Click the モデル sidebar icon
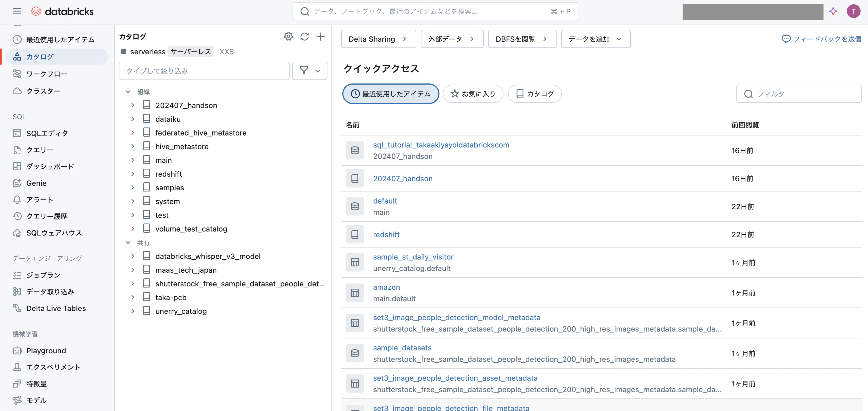The width and height of the screenshot is (868, 411). (x=17, y=400)
